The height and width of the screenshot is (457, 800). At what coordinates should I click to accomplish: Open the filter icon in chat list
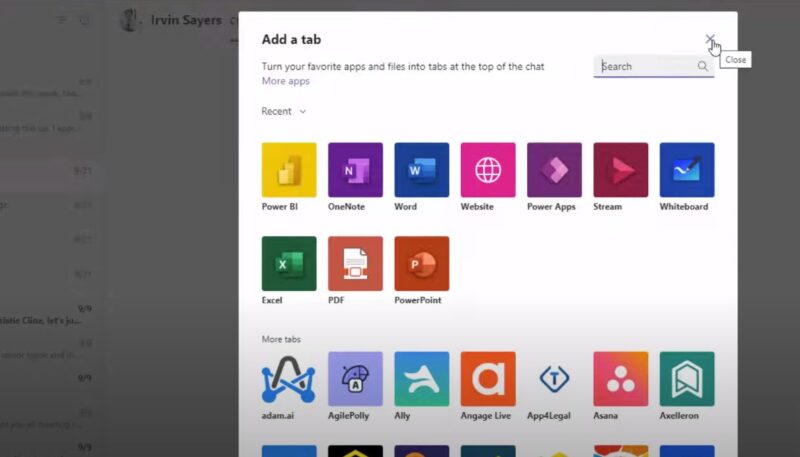(62, 20)
